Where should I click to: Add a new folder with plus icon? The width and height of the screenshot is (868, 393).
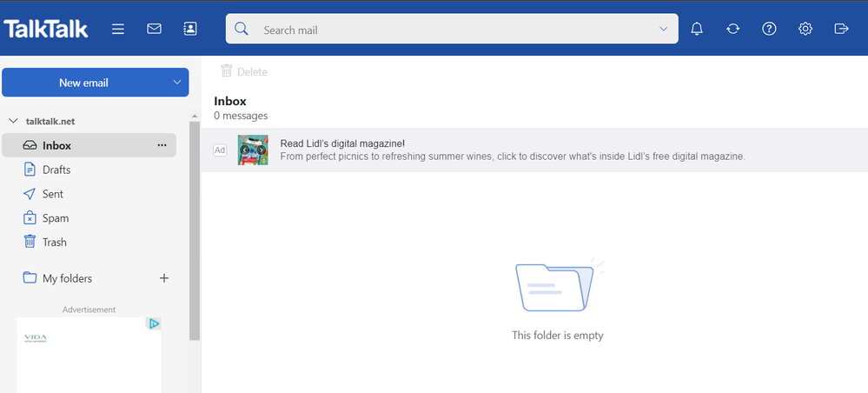tap(164, 278)
